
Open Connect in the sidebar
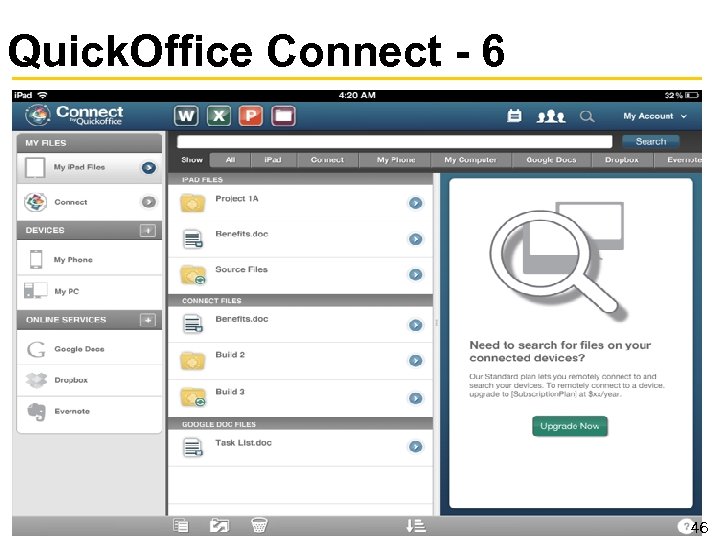coord(90,202)
